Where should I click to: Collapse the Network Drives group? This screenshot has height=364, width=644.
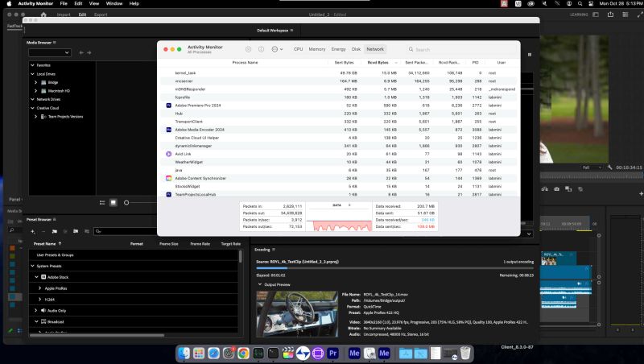32,99
